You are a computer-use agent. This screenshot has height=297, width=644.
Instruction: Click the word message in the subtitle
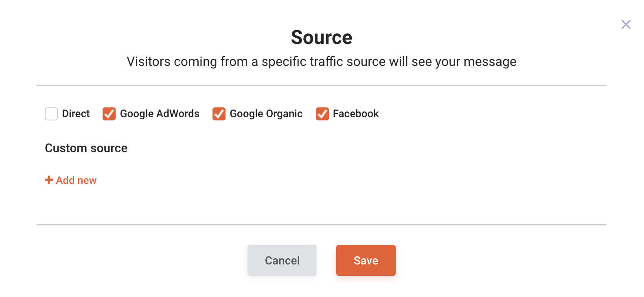point(490,62)
